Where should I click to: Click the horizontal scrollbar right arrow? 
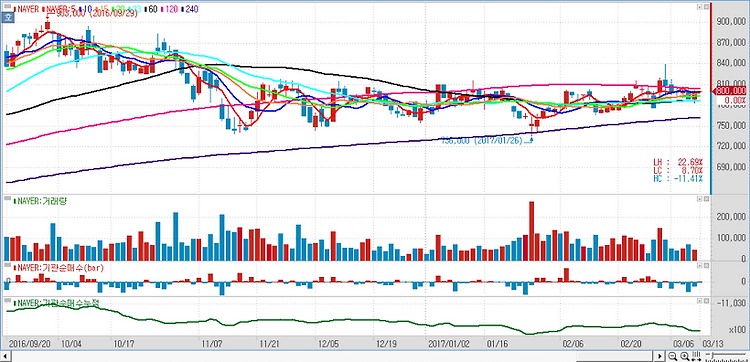click(x=660, y=356)
